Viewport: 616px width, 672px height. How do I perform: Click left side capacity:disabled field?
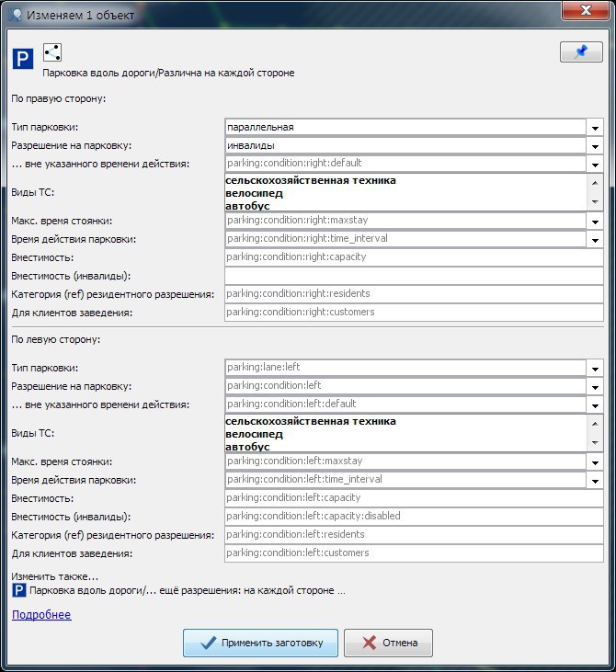pos(414,517)
